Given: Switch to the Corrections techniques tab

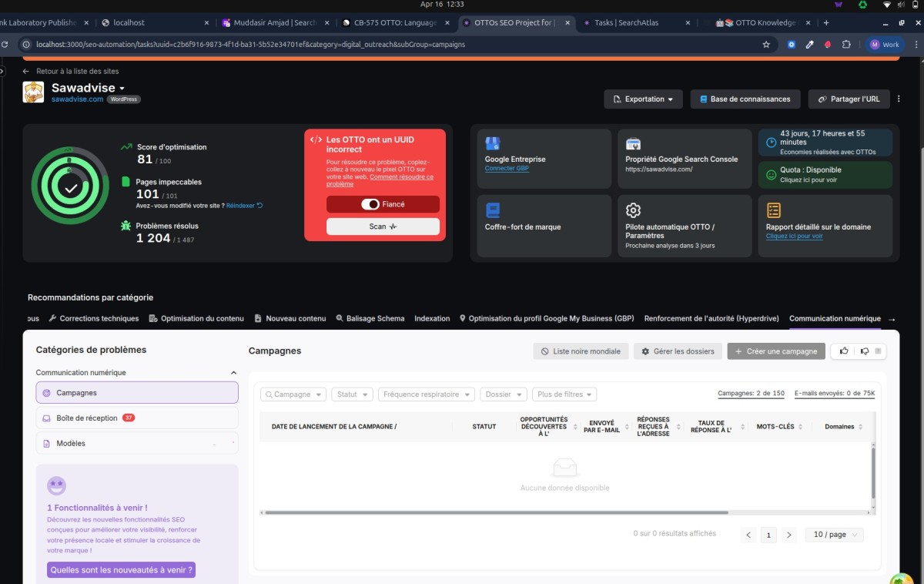Looking at the screenshot, I should click(93, 318).
